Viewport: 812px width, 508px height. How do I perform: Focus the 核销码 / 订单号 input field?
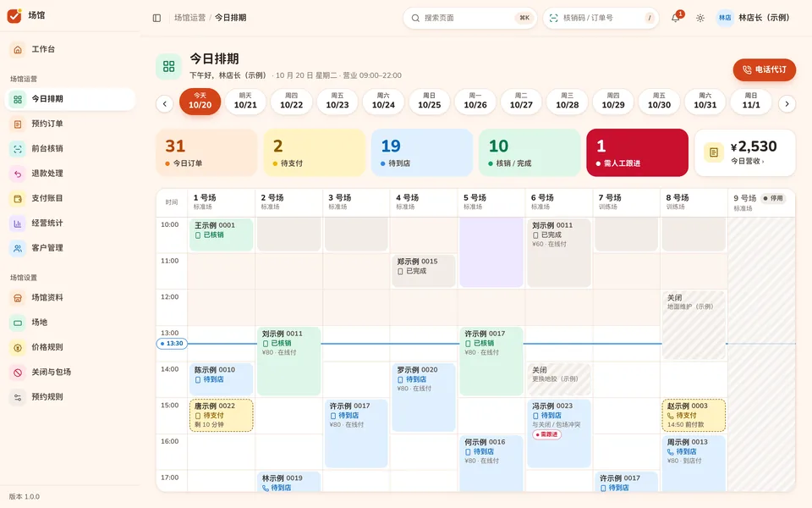601,18
